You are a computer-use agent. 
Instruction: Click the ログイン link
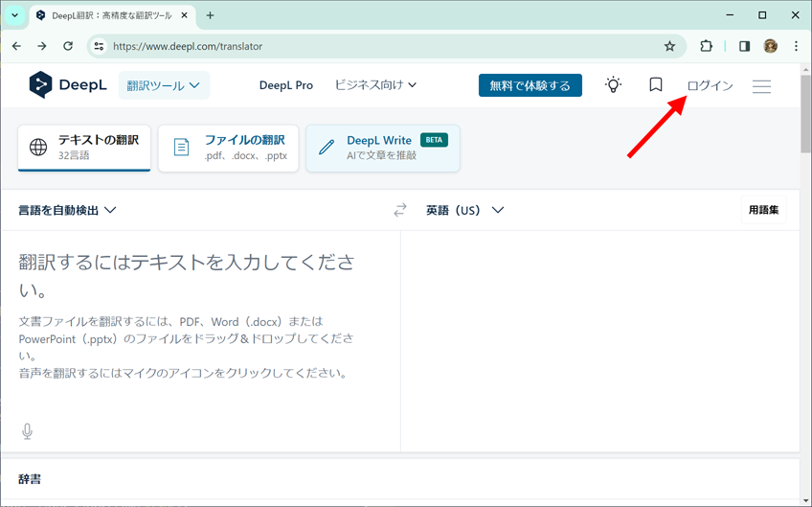(x=710, y=85)
